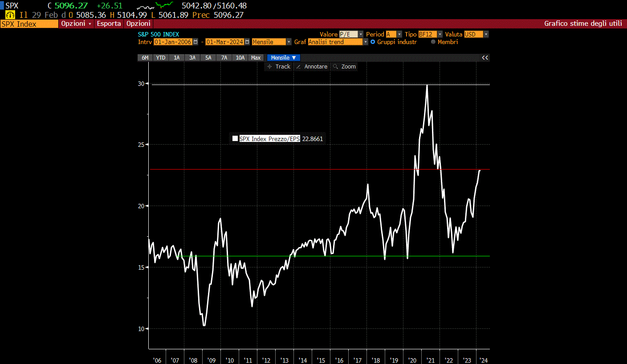Click the yellow gauge icon beside the date
The height and width of the screenshot is (364, 627).
click(9, 15)
